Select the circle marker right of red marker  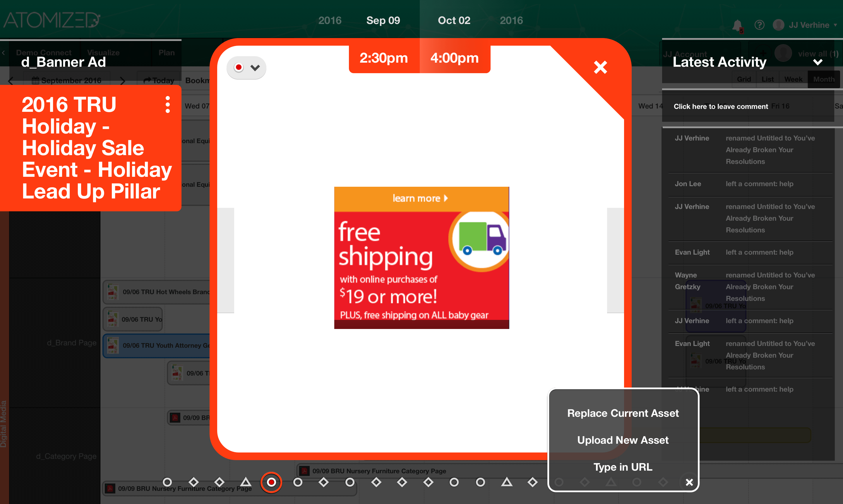point(298,482)
